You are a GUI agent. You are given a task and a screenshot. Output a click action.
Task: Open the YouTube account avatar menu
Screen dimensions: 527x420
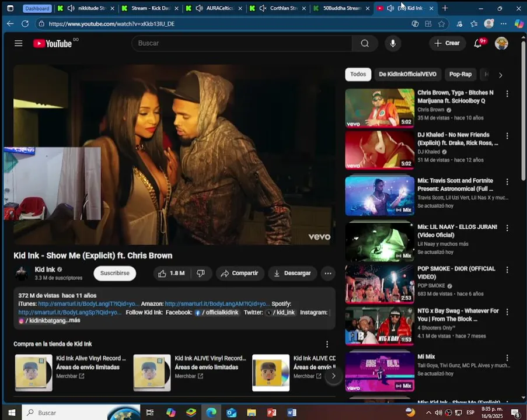pyautogui.click(x=501, y=43)
